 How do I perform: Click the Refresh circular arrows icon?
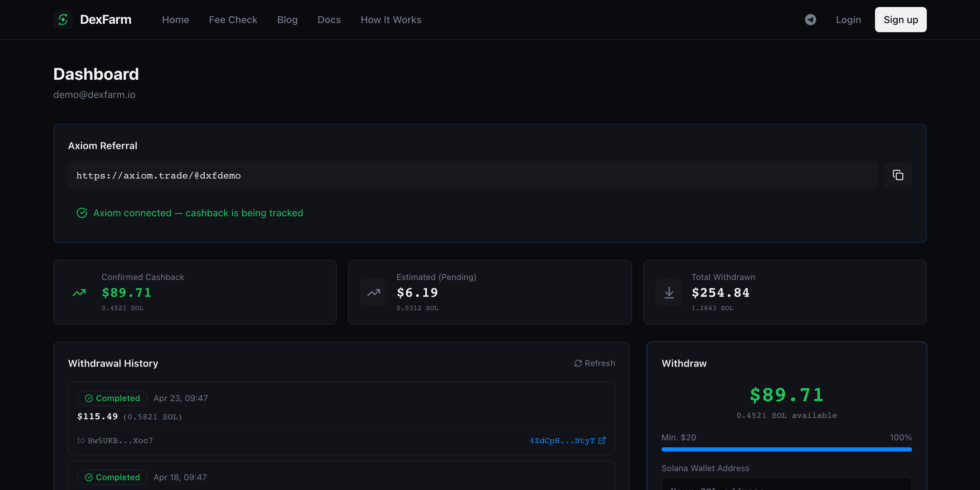click(x=578, y=363)
